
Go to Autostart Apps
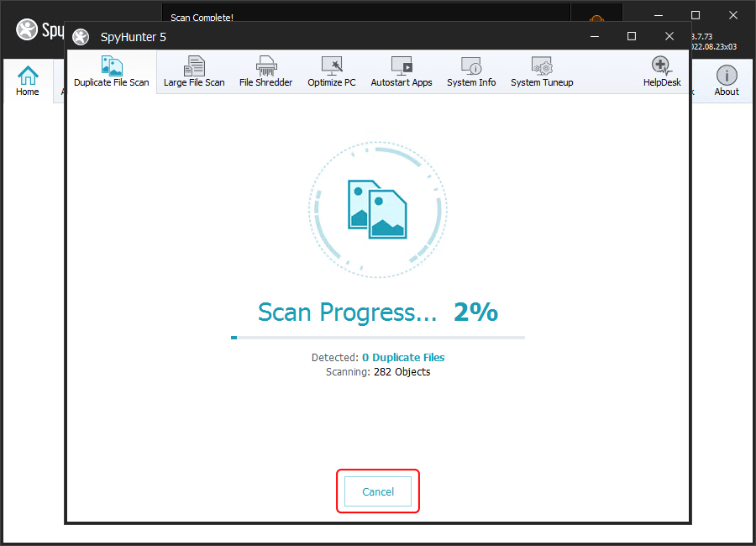click(402, 72)
